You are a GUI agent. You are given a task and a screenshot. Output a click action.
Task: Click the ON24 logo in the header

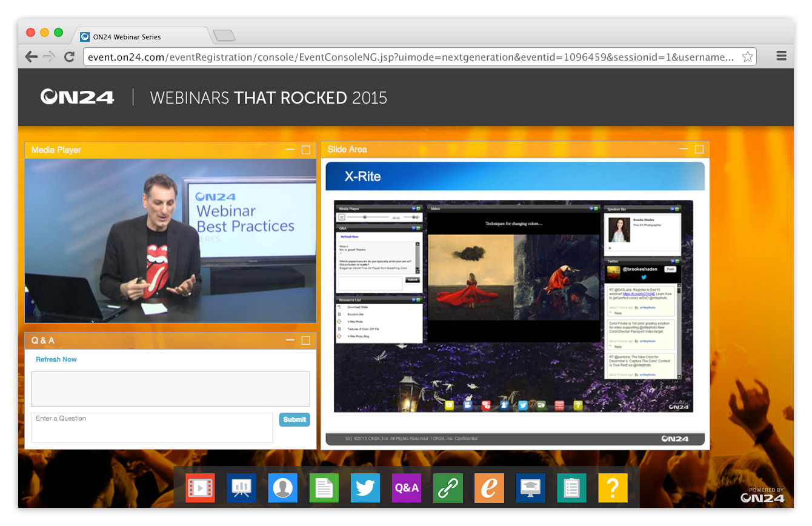click(x=77, y=97)
